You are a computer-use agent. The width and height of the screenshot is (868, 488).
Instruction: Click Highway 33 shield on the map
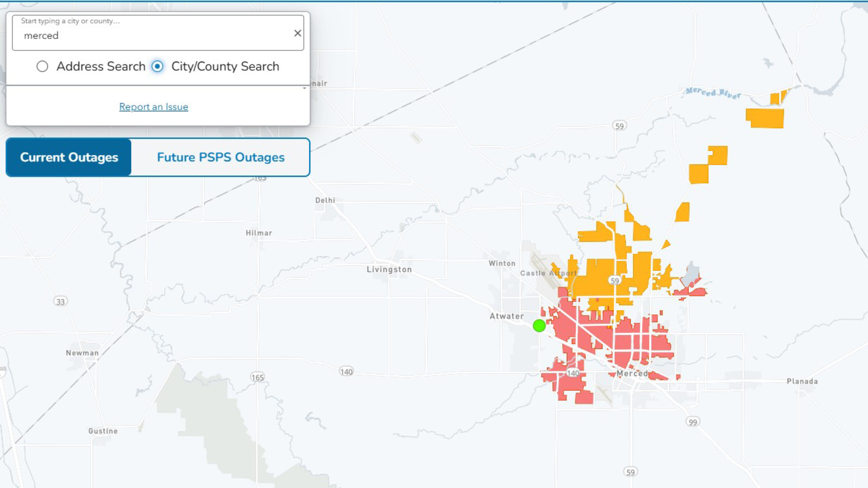(60, 301)
